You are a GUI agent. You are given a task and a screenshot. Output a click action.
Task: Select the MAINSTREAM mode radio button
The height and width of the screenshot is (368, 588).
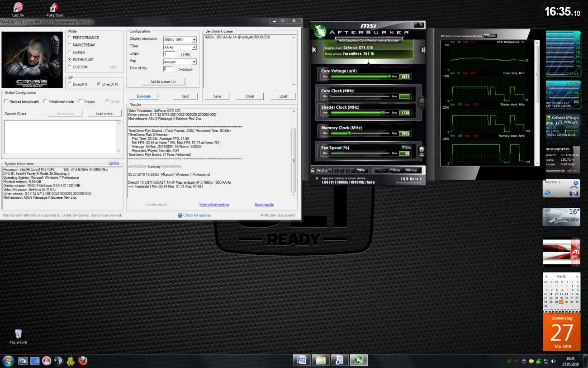70,45
